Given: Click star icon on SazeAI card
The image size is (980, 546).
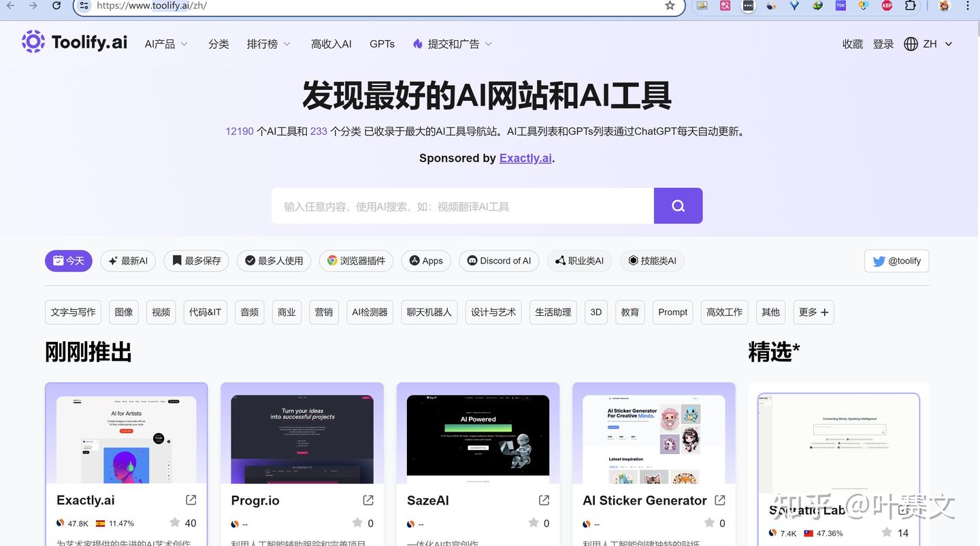Looking at the screenshot, I should click(x=534, y=522).
